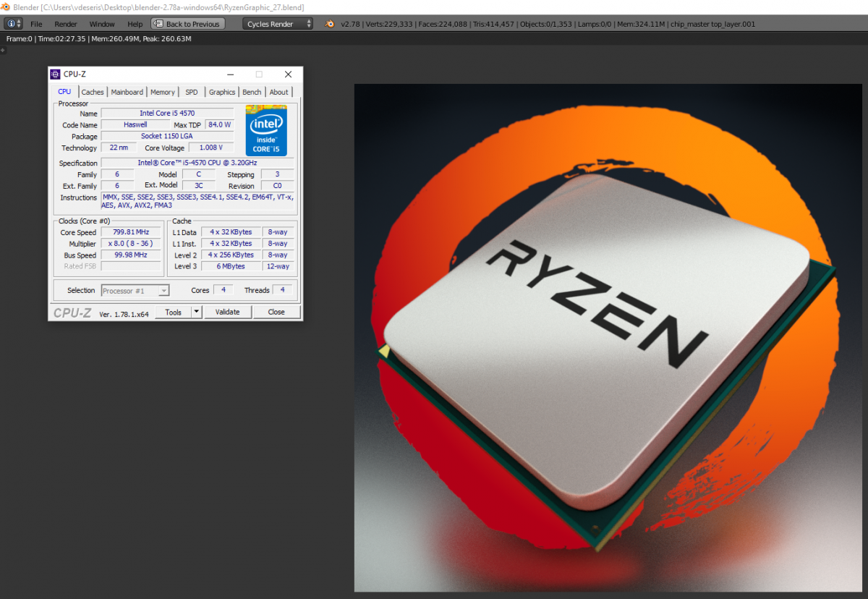Screen dimensions: 868x599
Task: Click the Blender logo beside the v2.78 stats
Action: pos(330,24)
